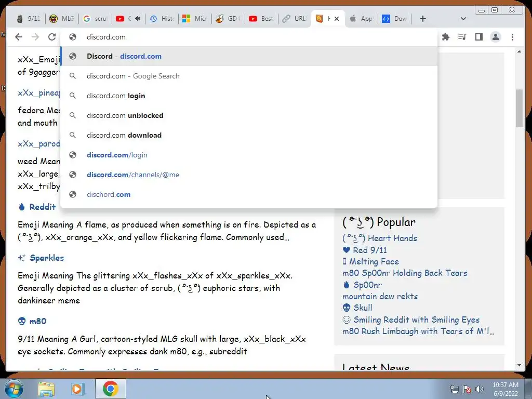This screenshot has height=399, width=532.
Task: Expand the tab search chevron
Action: 463,19
